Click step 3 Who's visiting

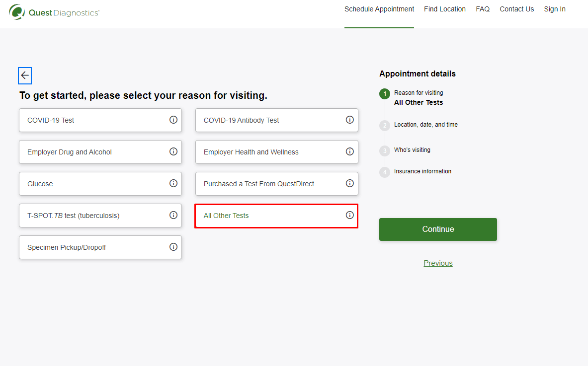(405, 150)
